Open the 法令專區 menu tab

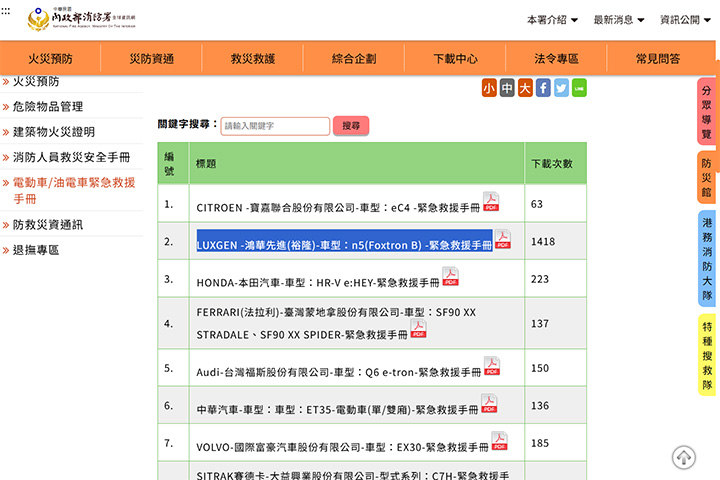(557, 58)
